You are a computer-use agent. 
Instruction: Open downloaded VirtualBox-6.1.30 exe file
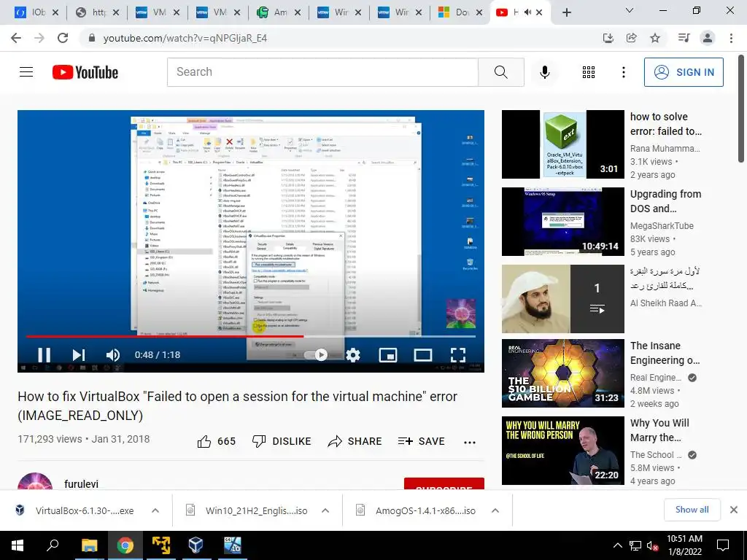[75, 510]
